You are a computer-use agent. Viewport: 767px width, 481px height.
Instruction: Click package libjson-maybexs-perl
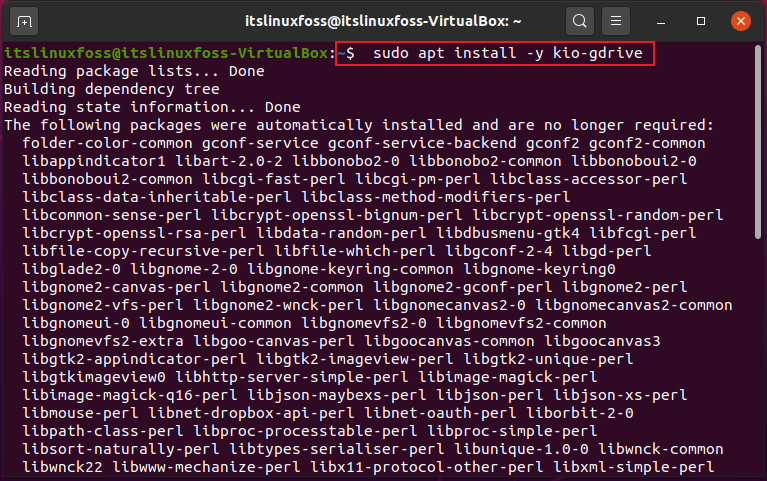pyautogui.click(x=337, y=395)
